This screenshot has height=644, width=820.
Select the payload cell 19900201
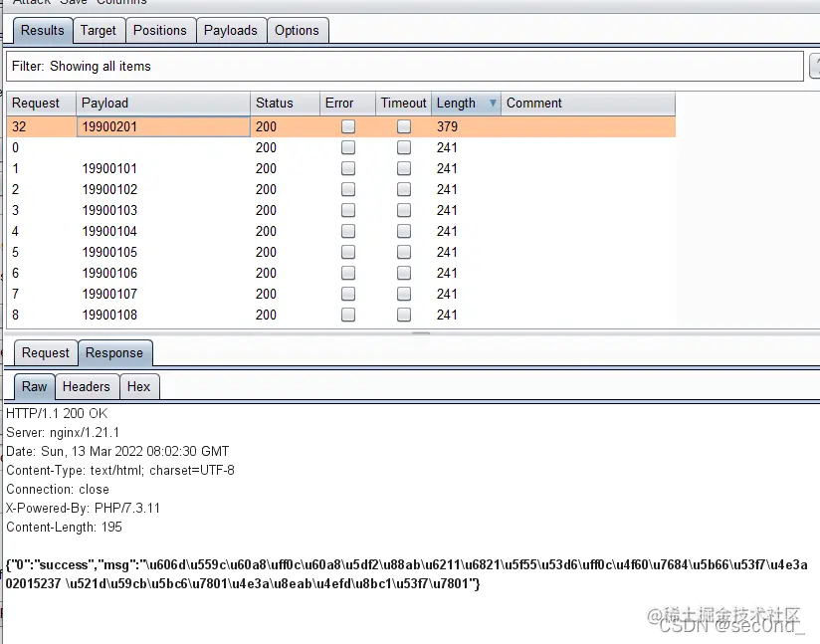163,126
